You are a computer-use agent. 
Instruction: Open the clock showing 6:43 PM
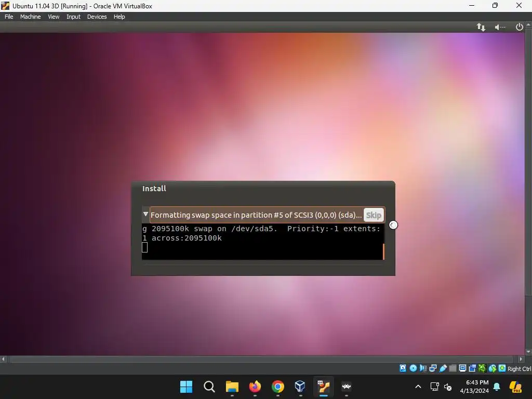click(474, 387)
